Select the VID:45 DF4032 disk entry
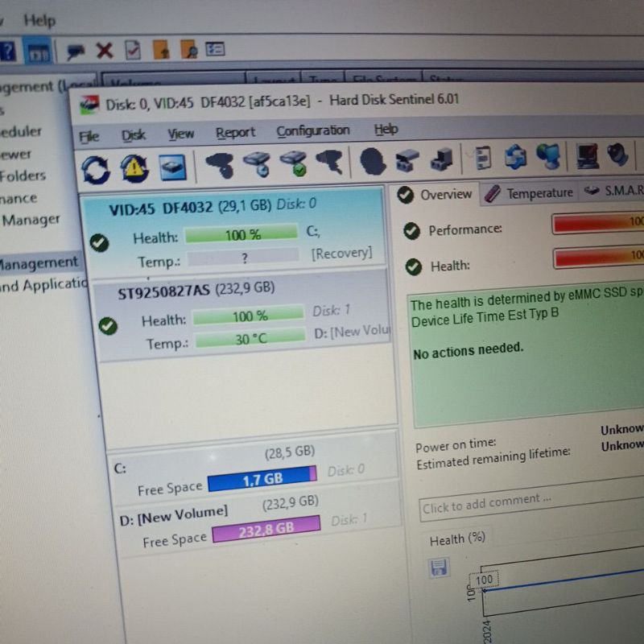This screenshot has height=644, width=644. point(233,231)
